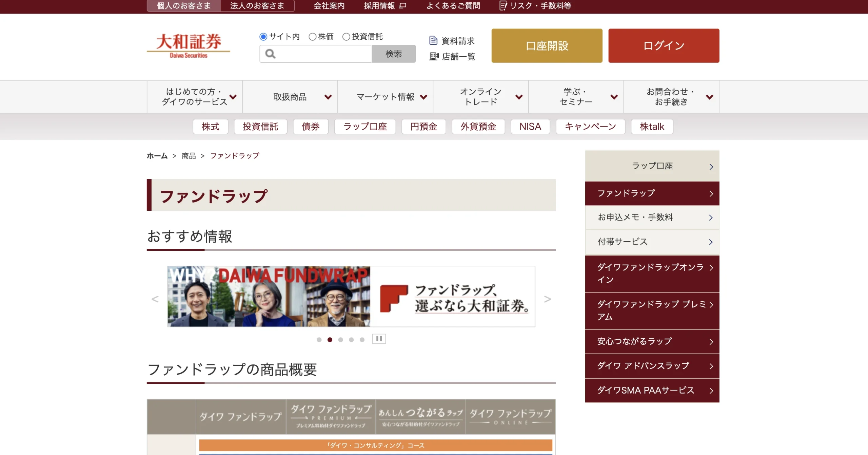The width and height of the screenshot is (868, 455).
Task: Click あんしんつながるラップ table header
Action: point(421,417)
